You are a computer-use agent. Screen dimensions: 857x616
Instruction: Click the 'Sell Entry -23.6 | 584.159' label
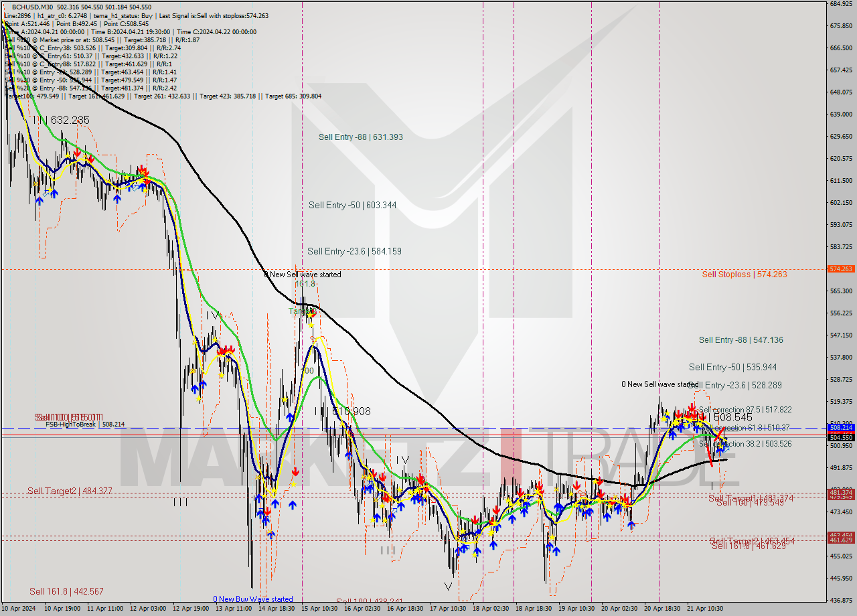tap(354, 251)
